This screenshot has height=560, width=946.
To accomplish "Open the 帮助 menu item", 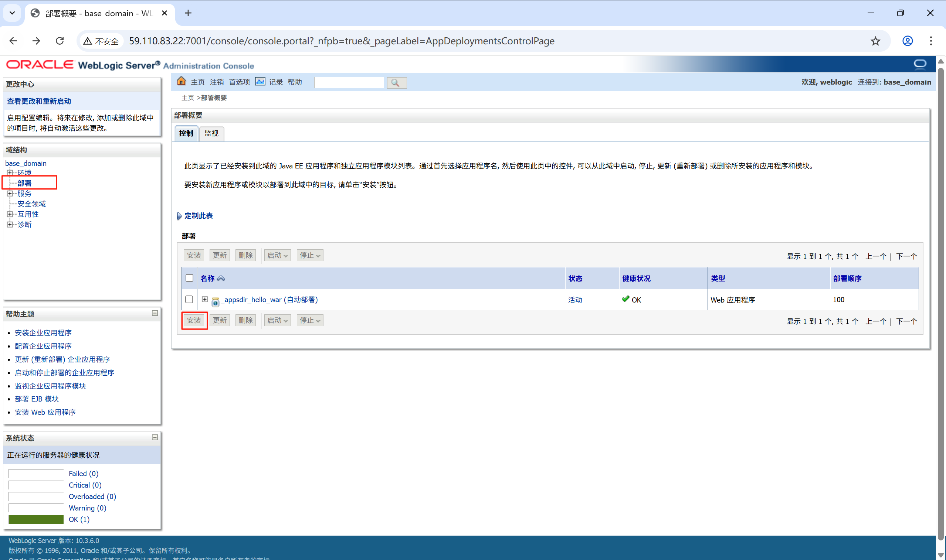I will 295,82.
